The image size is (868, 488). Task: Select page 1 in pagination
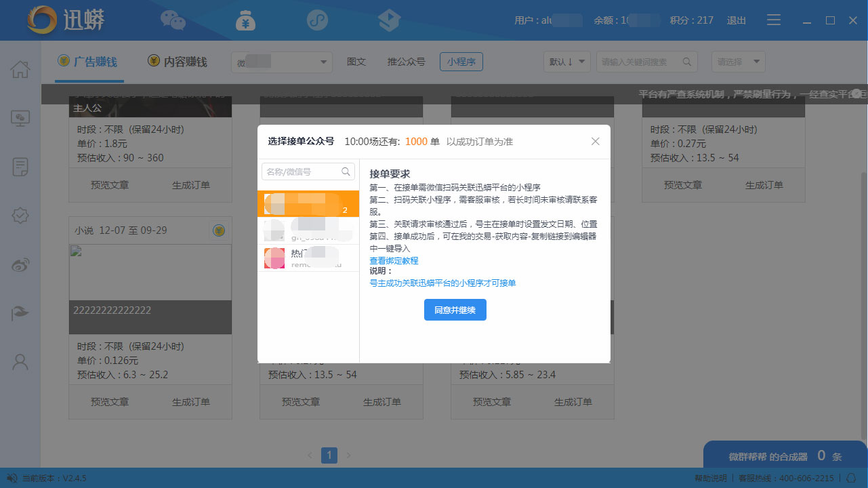(329, 455)
